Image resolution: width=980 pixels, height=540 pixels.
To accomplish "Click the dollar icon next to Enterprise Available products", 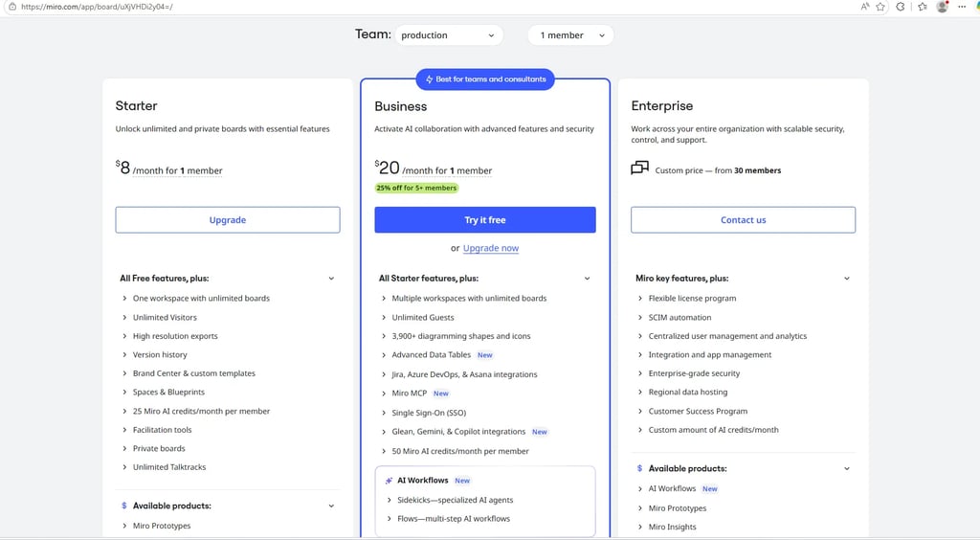I will (639, 468).
